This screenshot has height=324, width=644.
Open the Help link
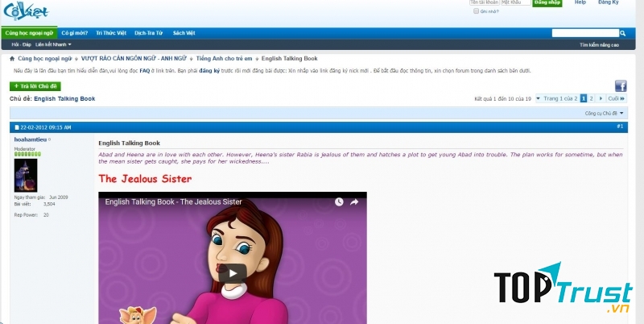[580, 2]
